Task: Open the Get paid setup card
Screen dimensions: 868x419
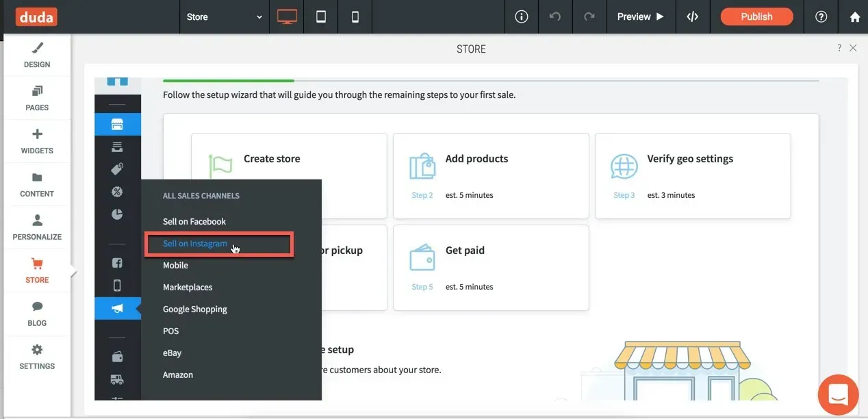Action: (491, 268)
